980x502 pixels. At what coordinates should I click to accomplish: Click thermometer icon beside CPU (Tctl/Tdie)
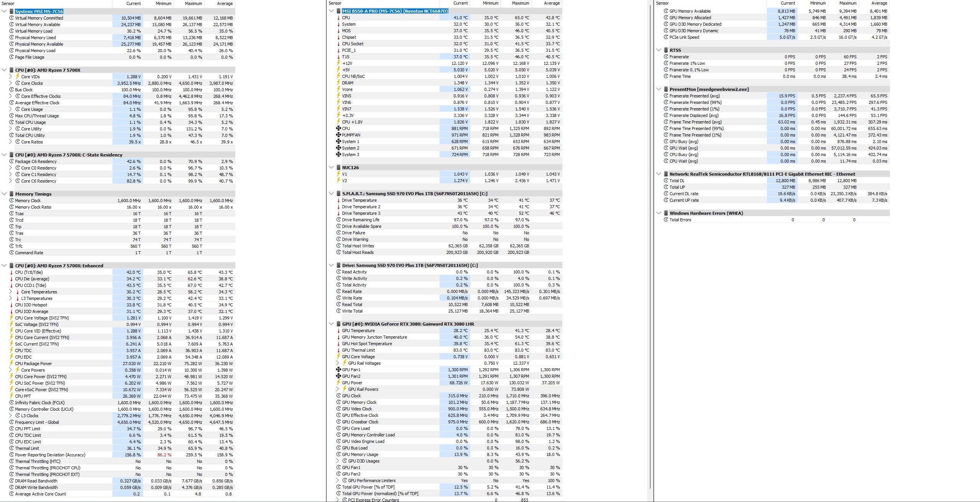click(12, 272)
